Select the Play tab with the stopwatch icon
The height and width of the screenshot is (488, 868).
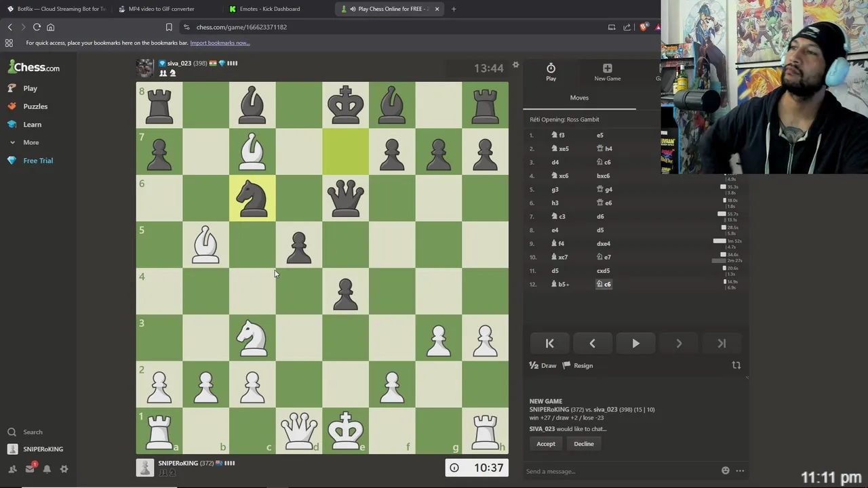point(551,72)
